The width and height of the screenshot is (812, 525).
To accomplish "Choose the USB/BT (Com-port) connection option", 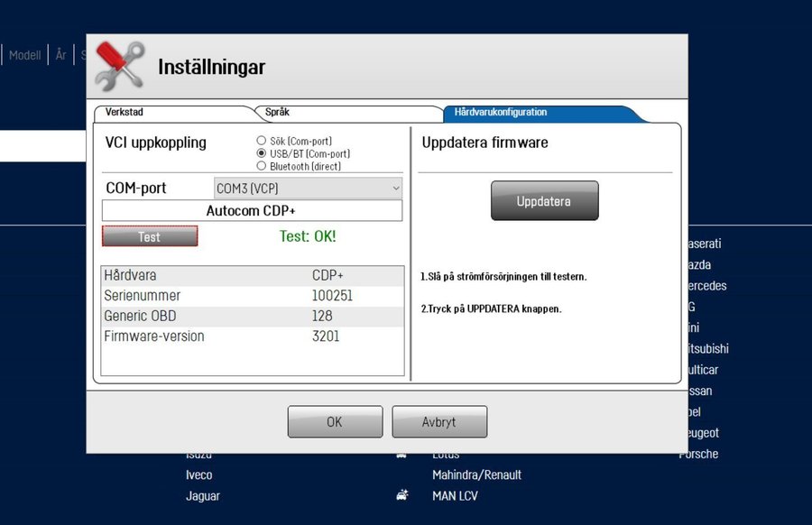I will (262, 154).
